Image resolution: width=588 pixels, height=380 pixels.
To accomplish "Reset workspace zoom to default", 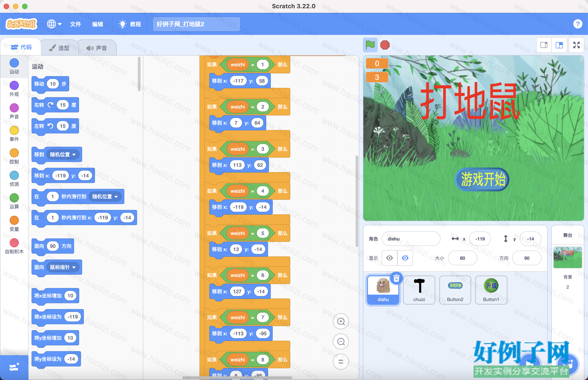I will [x=341, y=362].
